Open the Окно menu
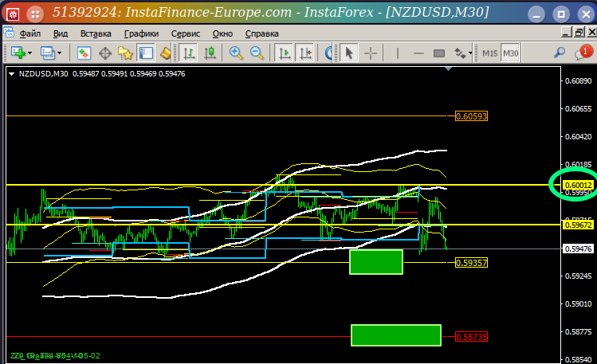This screenshot has width=597, height=364. pos(222,33)
